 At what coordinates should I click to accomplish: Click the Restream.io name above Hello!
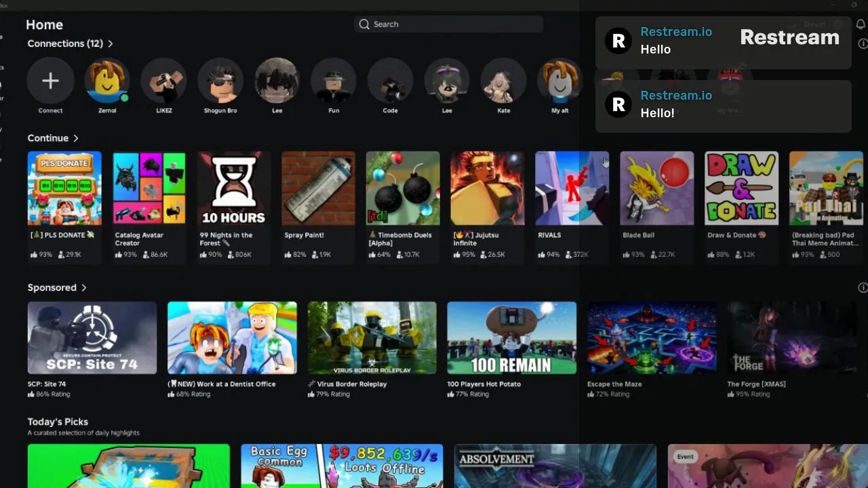676,96
